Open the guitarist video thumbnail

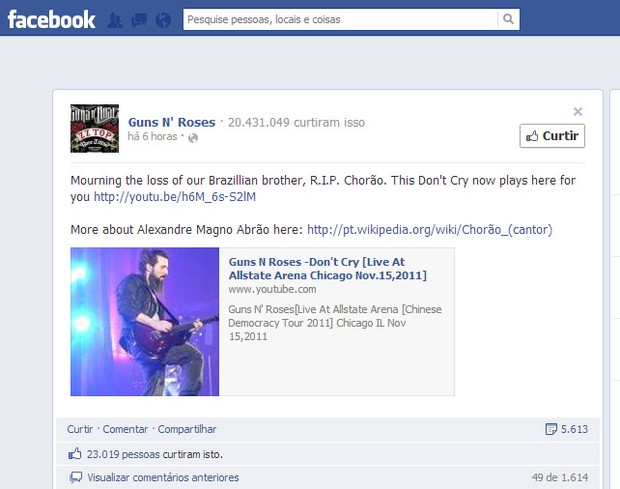[145, 321]
